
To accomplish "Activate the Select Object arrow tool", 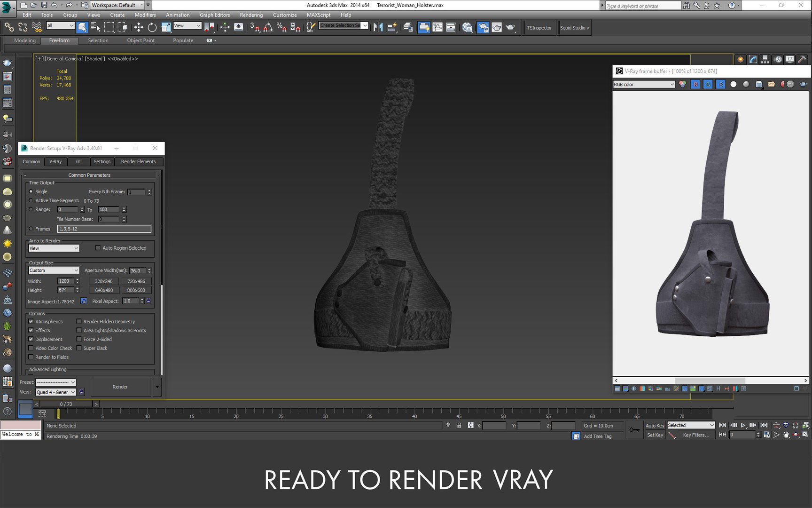I will pos(82,27).
